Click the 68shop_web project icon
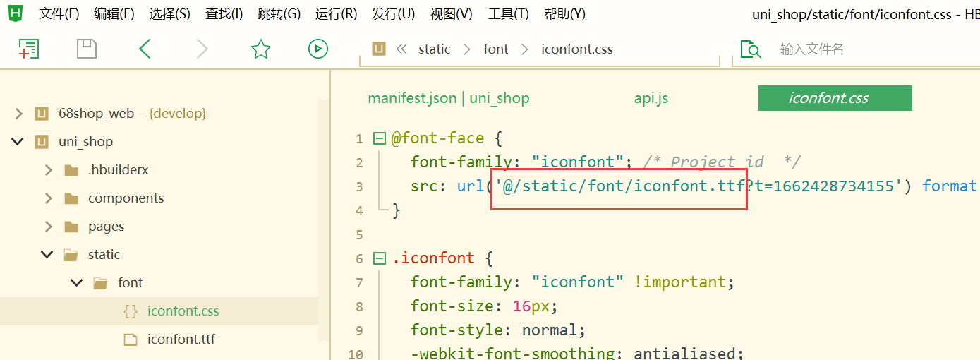Screen dimensions: 980x360 tap(42, 113)
